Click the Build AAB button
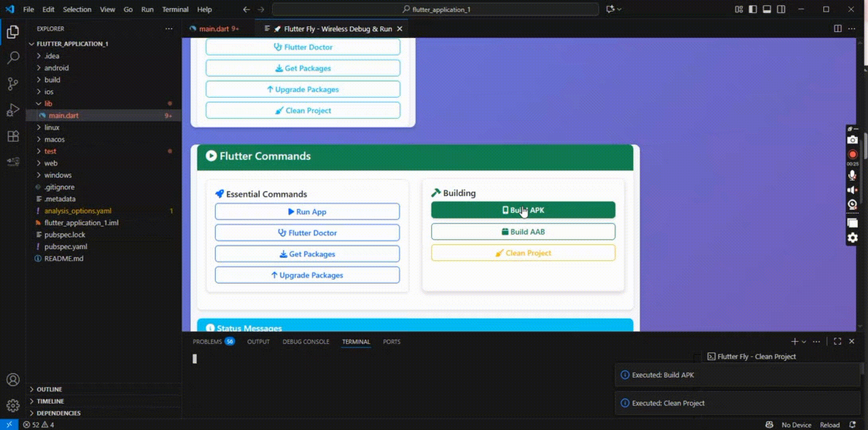868x430 pixels. point(523,232)
